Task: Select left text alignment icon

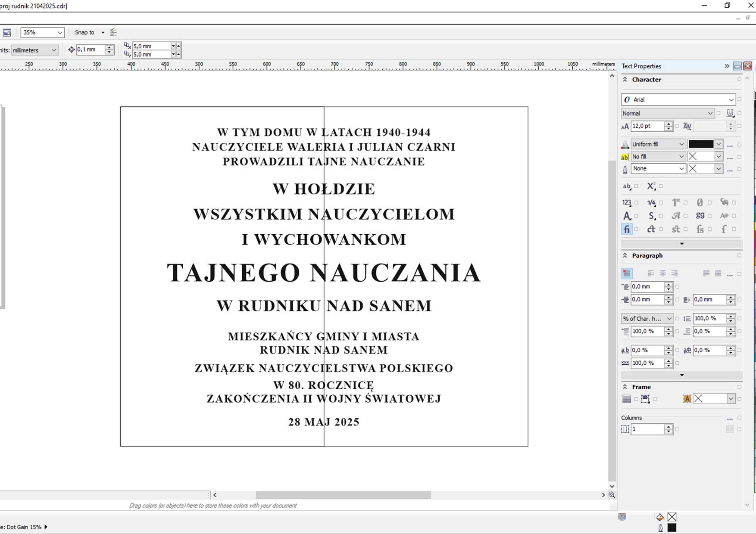Action: coord(650,273)
